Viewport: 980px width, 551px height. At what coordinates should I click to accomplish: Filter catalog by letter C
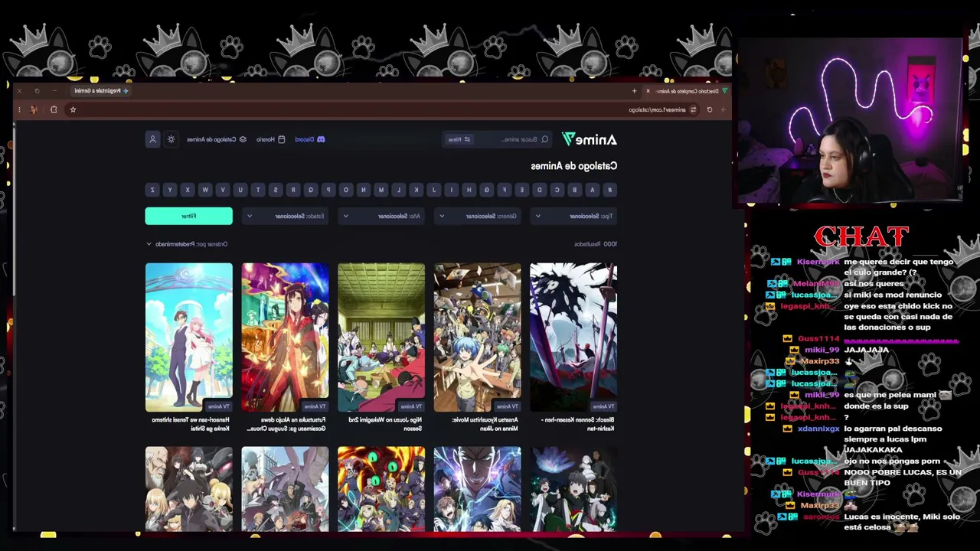pos(557,190)
